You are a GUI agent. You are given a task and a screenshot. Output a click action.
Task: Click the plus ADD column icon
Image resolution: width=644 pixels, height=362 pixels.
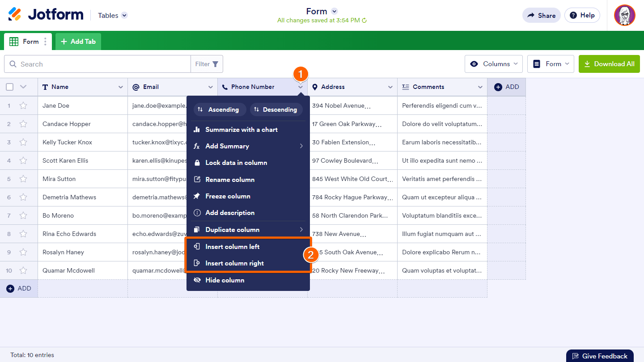point(498,87)
